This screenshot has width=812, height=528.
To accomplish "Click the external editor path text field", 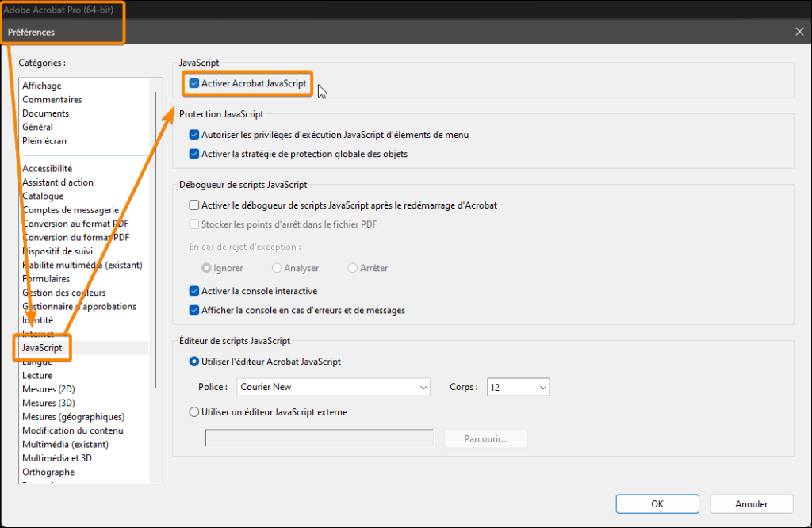I will click(319, 438).
